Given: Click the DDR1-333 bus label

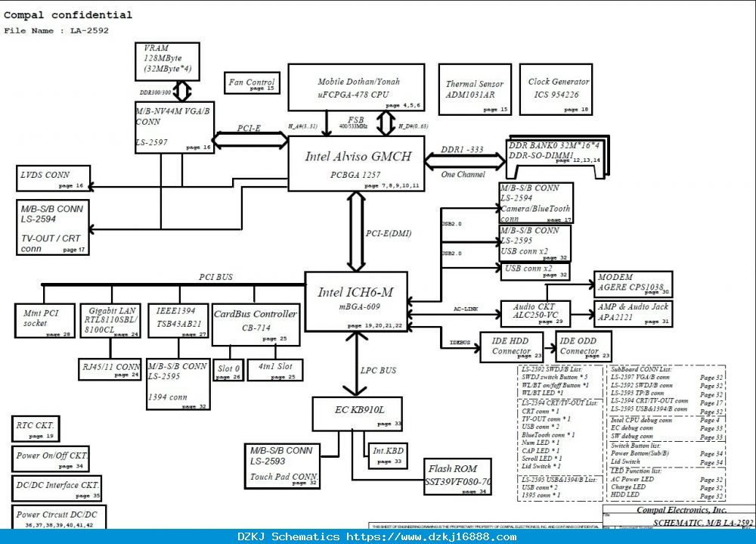Looking at the screenshot, I should pos(462,150).
